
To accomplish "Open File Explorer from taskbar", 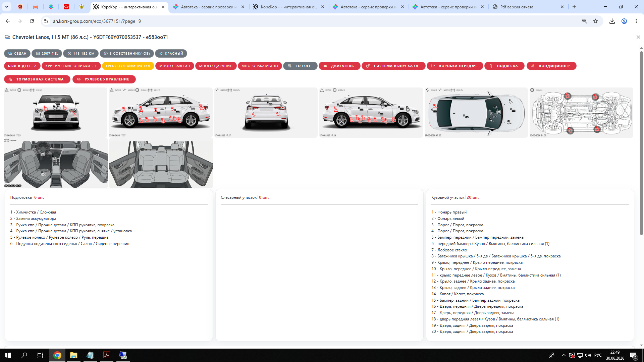I will pos(74,355).
